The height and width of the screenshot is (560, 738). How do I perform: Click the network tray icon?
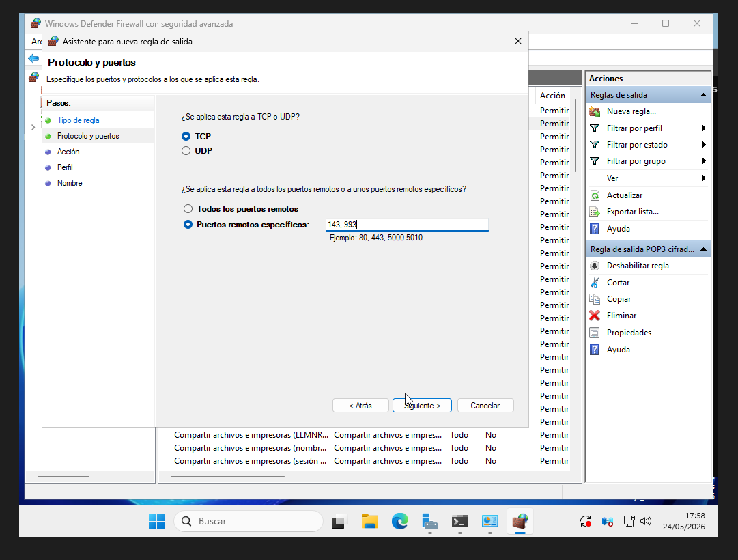(x=629, y=521)
